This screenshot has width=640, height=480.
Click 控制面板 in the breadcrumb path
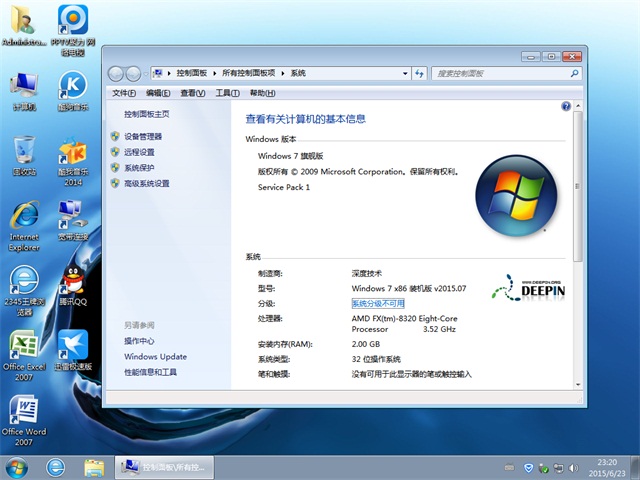click(192, 73)
